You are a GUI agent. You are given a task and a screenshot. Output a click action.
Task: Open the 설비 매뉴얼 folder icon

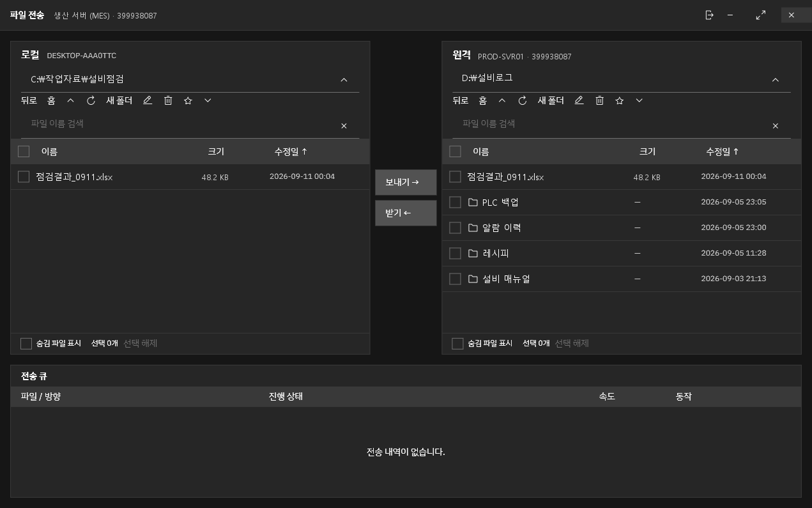pos(473,279)
